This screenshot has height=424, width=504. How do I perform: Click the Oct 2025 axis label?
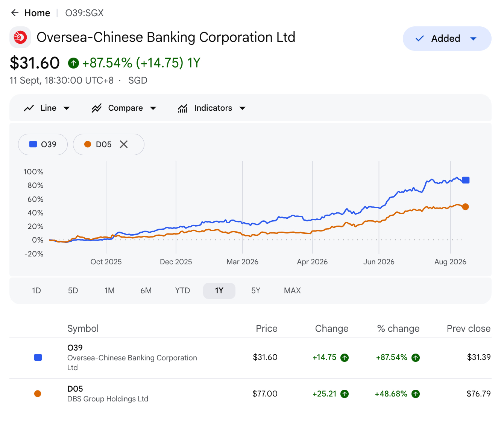coord(106,262)
